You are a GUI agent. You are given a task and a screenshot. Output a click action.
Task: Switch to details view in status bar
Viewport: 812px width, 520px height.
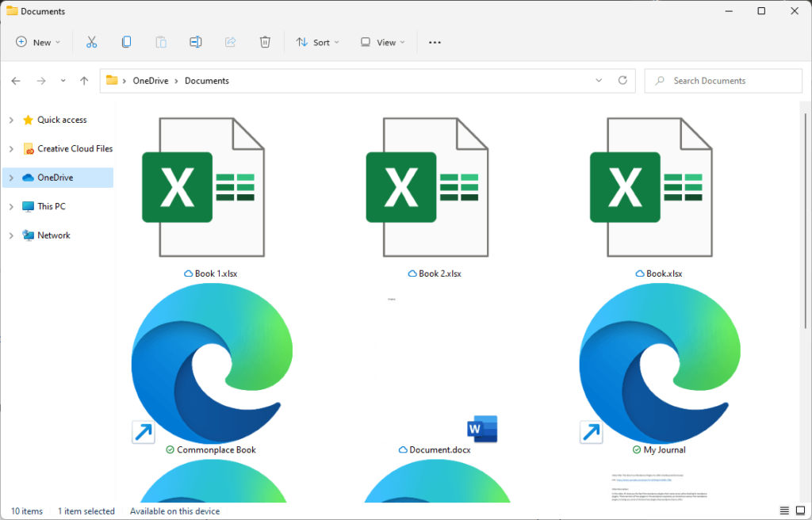pyautogui.click(x=784, y=511)
